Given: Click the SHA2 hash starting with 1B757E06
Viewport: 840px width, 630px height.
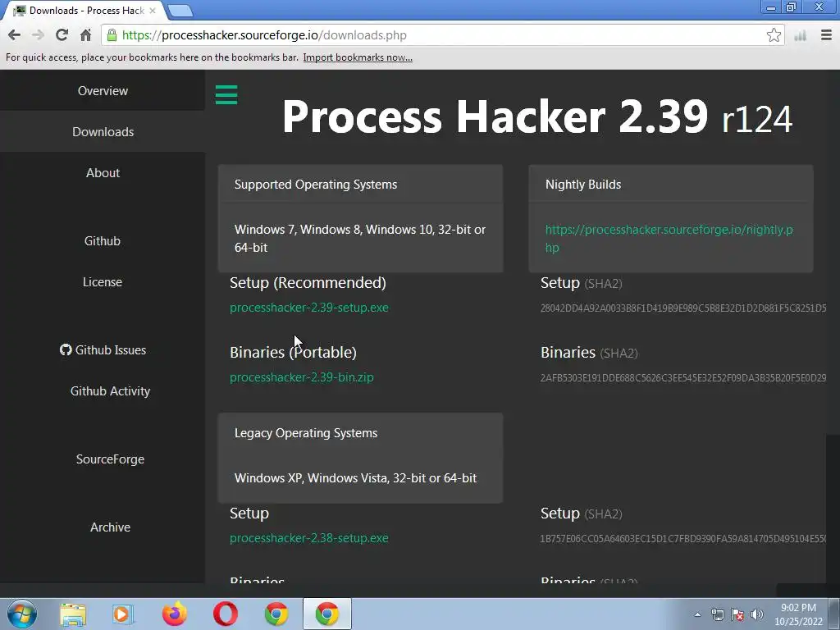Looking at the screenshot, I should (683, 538).
